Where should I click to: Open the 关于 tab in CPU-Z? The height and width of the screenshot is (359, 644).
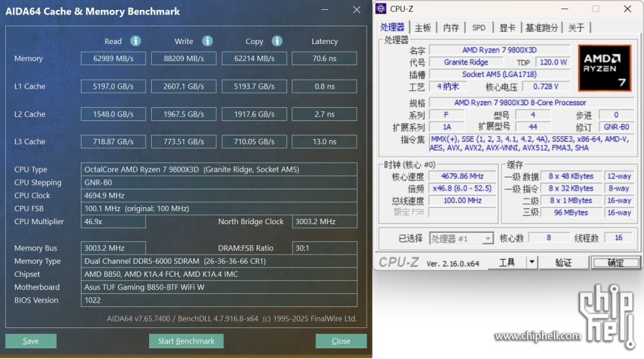coord(576,28)
